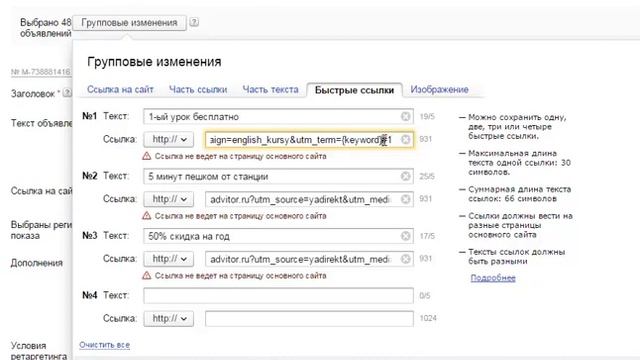Open the http:// protocol dropdown for link №2
The height and width of the screenshot is (360, 640).
click(x=169, y=199)
